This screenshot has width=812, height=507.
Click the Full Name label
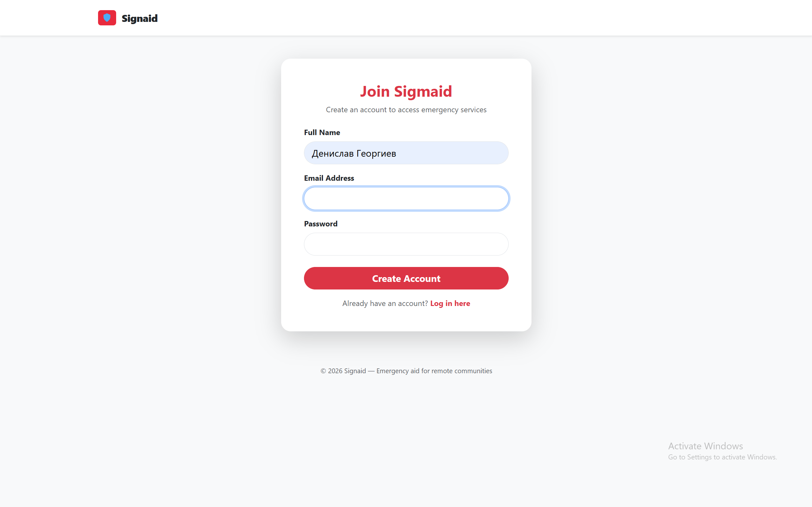pos(322,133)
